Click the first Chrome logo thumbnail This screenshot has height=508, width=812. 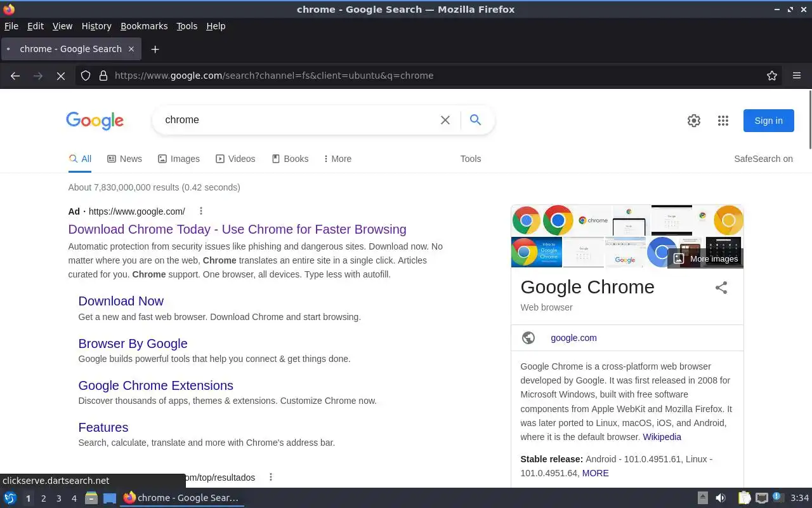click(x=526, y=220)
